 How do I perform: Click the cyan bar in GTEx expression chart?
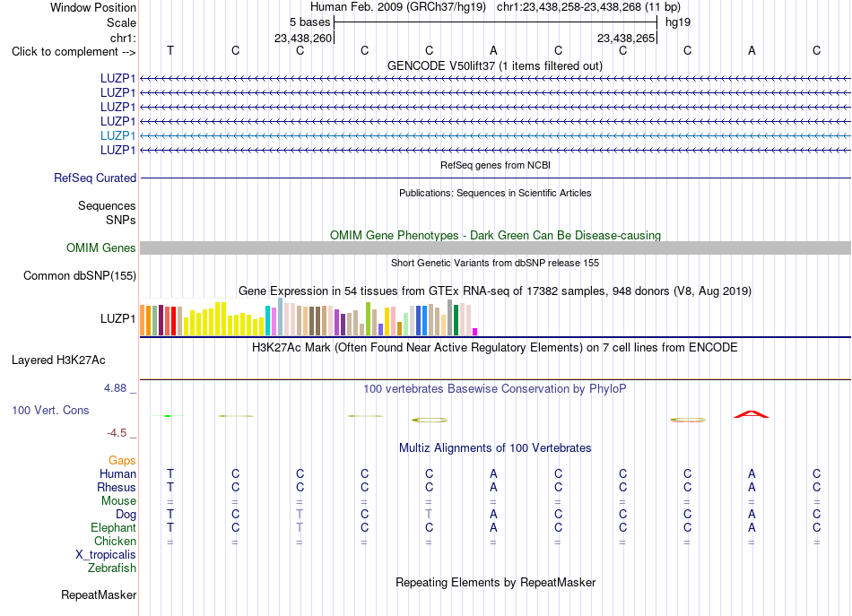pos(268,320)
